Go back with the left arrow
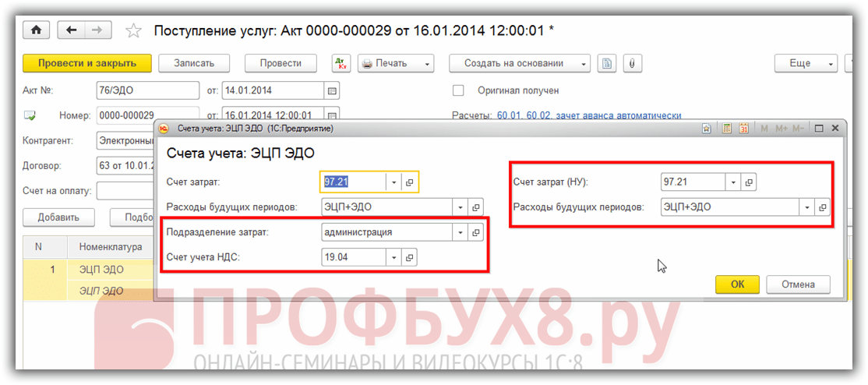Image resolution: width=868 pixels, height=385 pixels. (72, 30)
